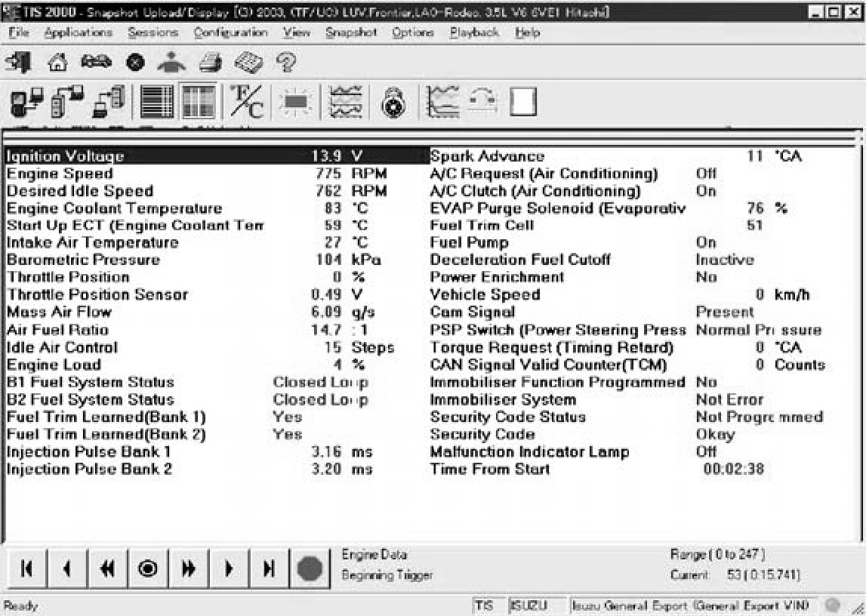Click the exit door icon
This screenshot has width=866, height=616.
point(19,64)
